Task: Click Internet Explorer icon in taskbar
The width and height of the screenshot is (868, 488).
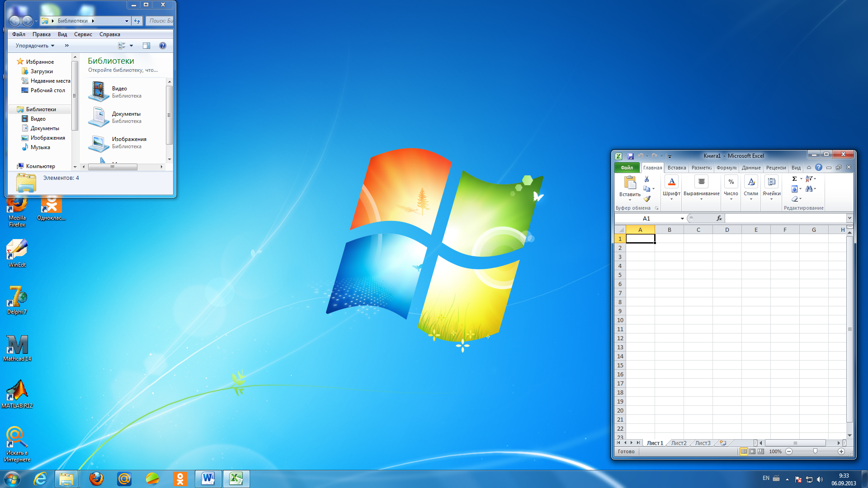Action: coord(40,479)
